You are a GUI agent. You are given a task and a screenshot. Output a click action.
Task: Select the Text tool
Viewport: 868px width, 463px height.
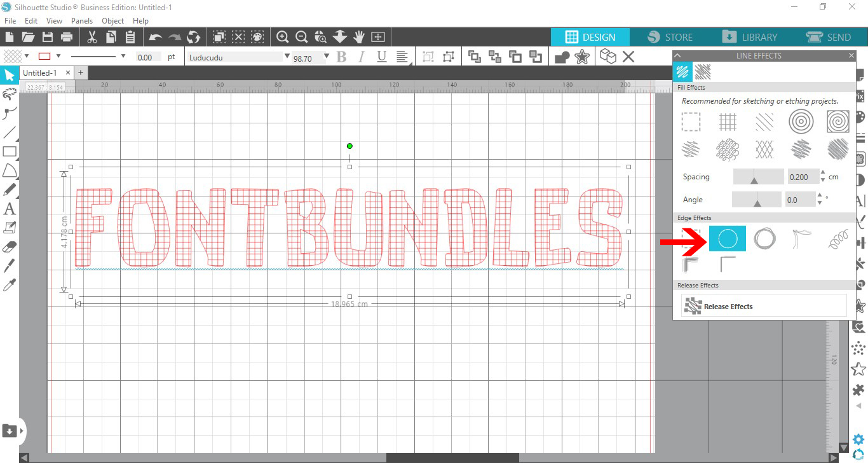pyautogui.click(x=10, y=209)
